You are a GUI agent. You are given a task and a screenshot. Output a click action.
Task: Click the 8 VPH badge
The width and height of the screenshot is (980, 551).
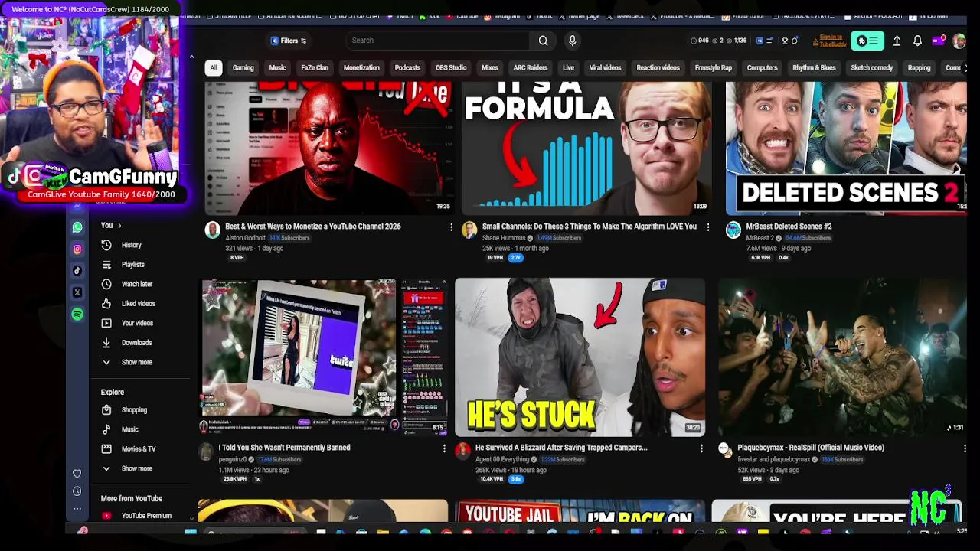[x=237, y=258]
